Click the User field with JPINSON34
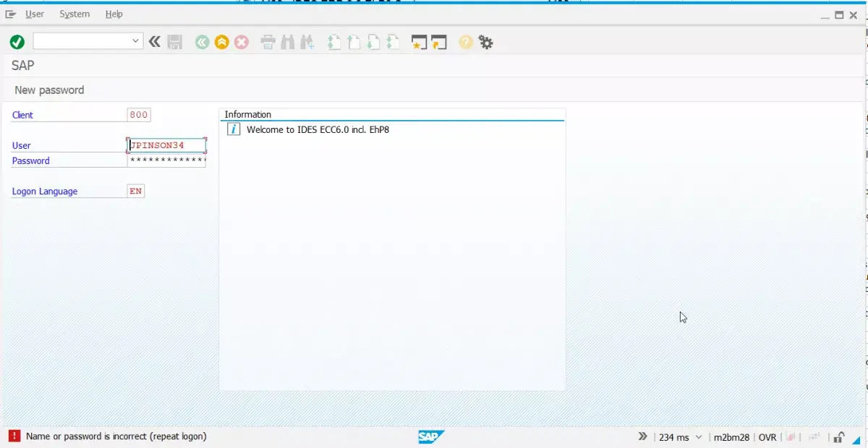868x448 pixels. coord(166,145)
